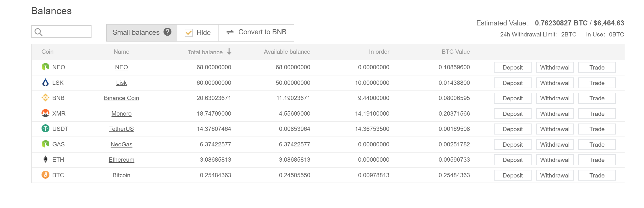Open the Bitcoin name link
The height and width of the screenshot is (208, 644).
click(x=121, y=175)
